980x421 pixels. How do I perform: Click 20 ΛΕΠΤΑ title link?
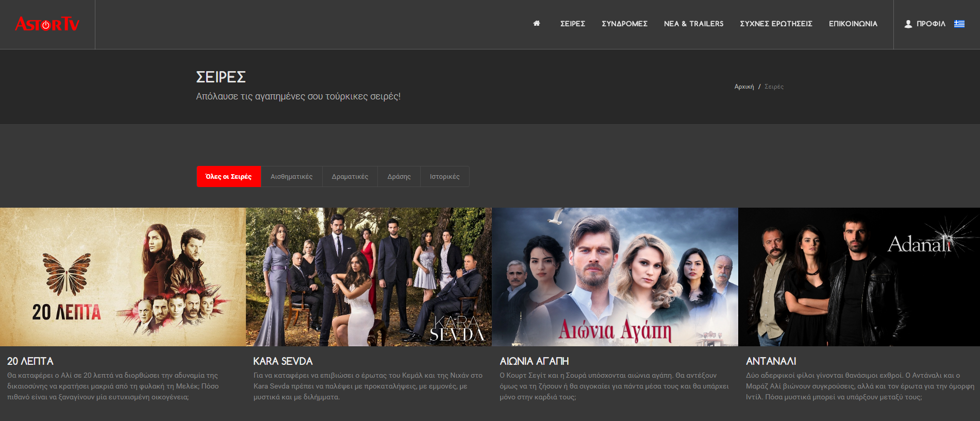30,361
